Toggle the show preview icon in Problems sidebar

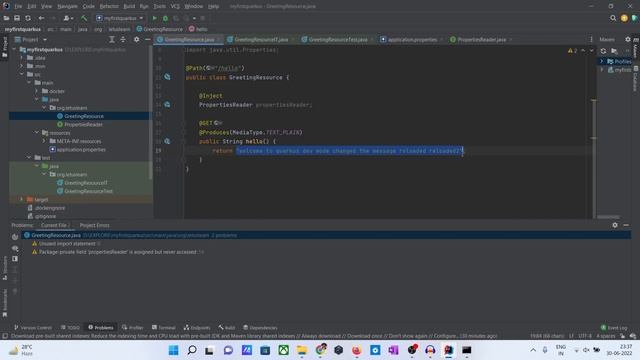point(15,258)
